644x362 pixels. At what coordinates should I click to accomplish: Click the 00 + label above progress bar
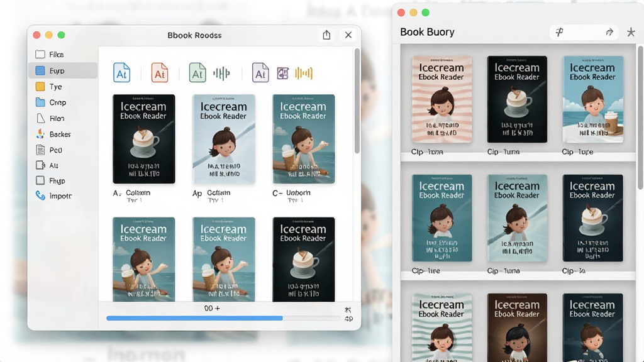(212, 308)
